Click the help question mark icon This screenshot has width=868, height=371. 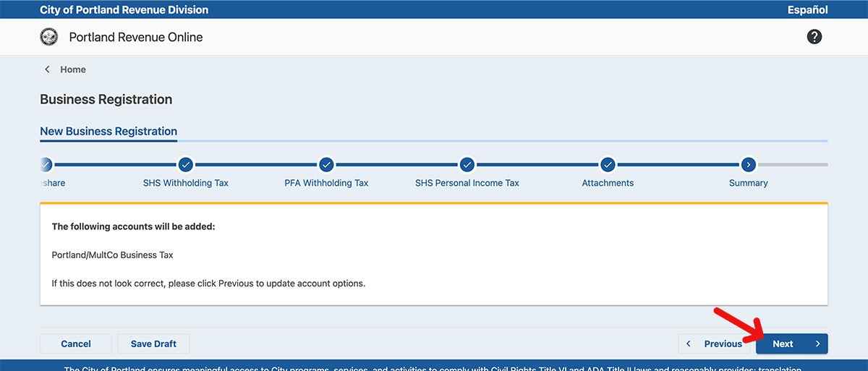[x=814, y=37]
